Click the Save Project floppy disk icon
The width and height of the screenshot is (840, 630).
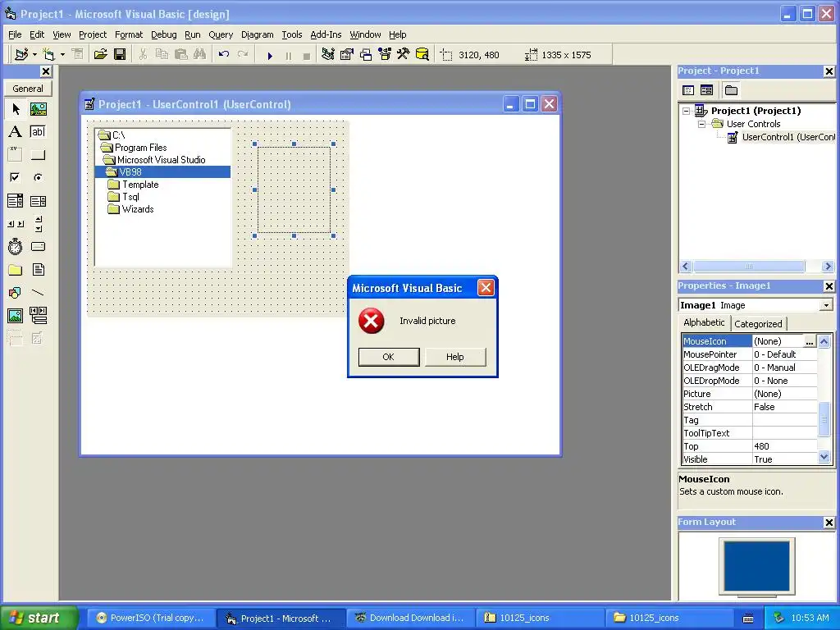tap(120, 55)
